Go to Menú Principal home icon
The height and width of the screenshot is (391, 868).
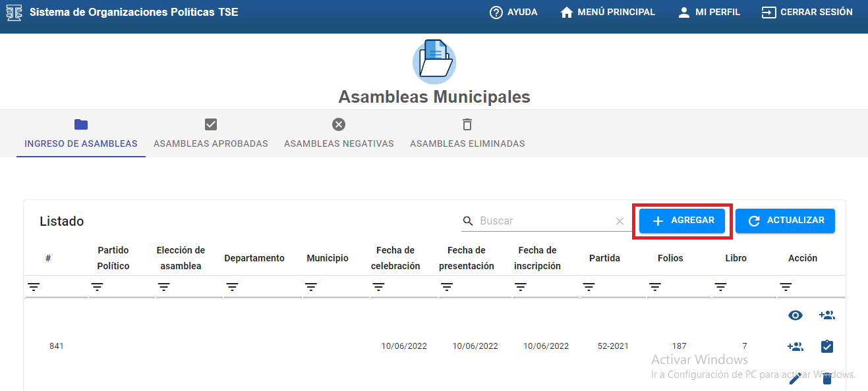567,13
